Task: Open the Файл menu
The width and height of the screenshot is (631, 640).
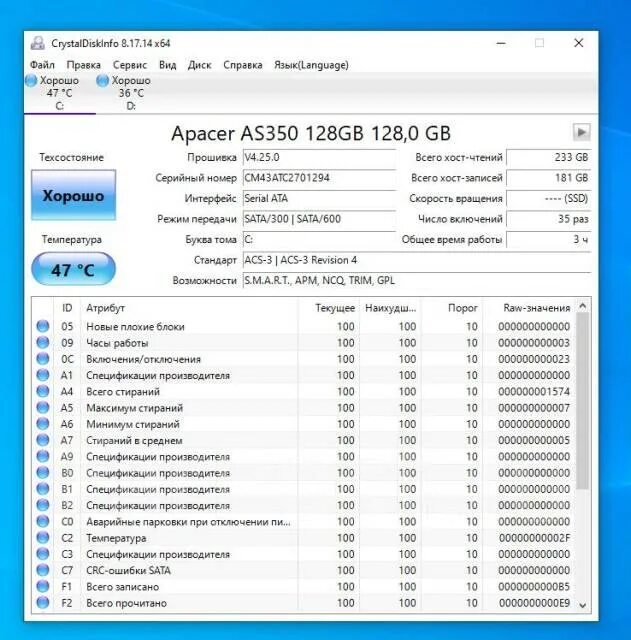Action: [42, 65]
